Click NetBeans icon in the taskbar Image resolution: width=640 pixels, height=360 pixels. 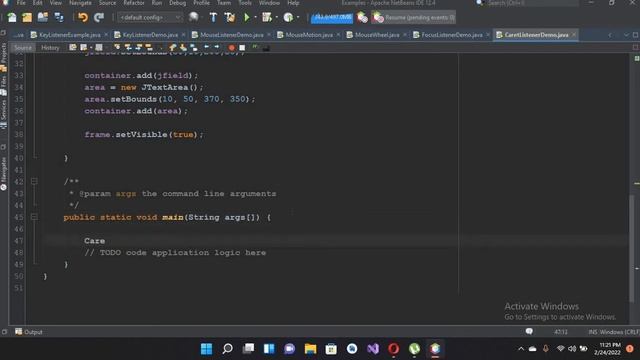tap(435, 349)
